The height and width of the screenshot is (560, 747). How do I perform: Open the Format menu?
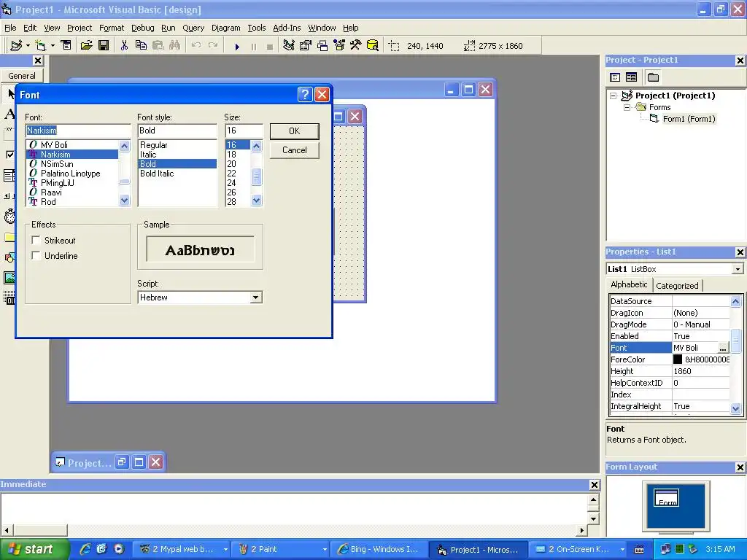pyautogui.click(x=112, y=28)
